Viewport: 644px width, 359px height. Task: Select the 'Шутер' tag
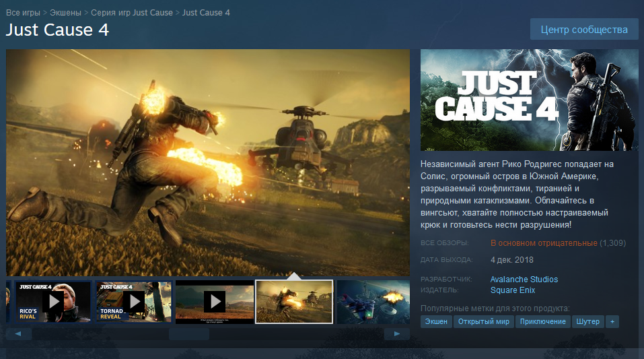[x=587, y=321]
